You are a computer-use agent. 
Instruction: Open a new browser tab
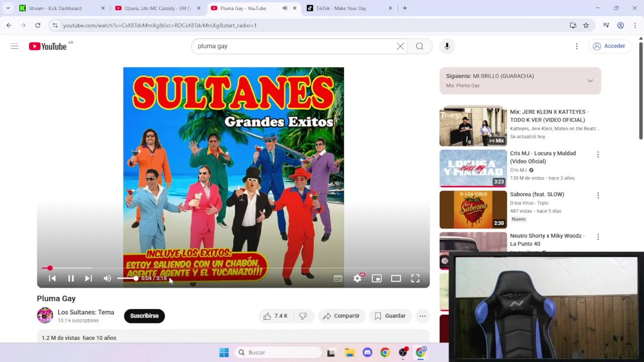pos(405,8)
